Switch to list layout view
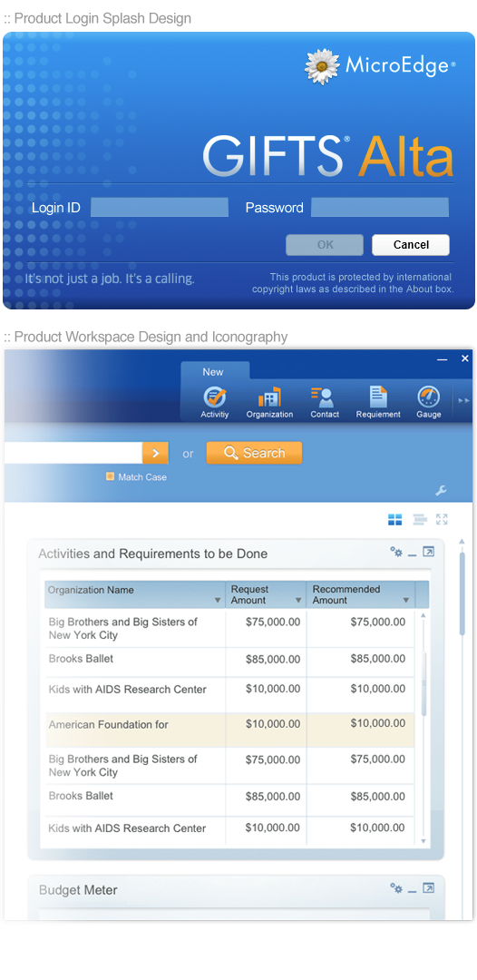This screenshot has width=477, height=980. [x=420, y=519]
